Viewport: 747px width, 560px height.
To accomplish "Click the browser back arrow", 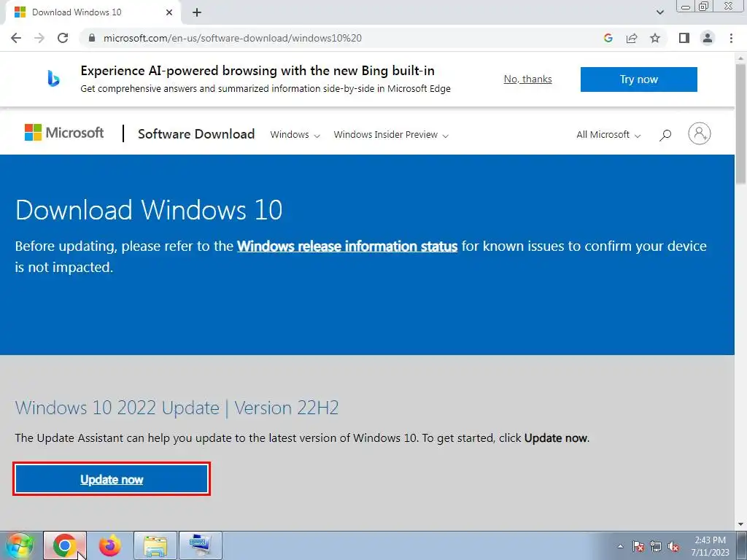I will (16, 38).
